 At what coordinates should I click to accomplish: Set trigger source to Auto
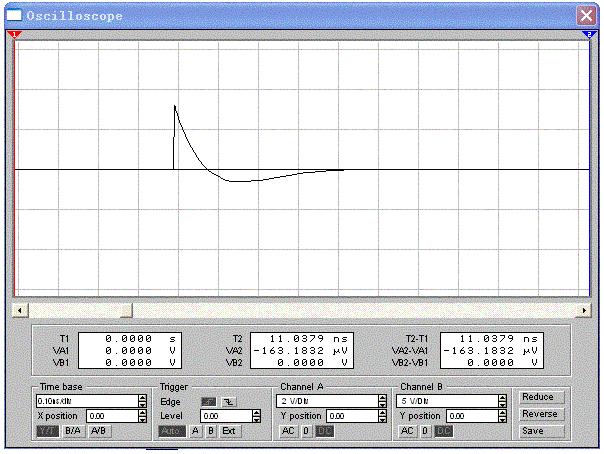172,431
